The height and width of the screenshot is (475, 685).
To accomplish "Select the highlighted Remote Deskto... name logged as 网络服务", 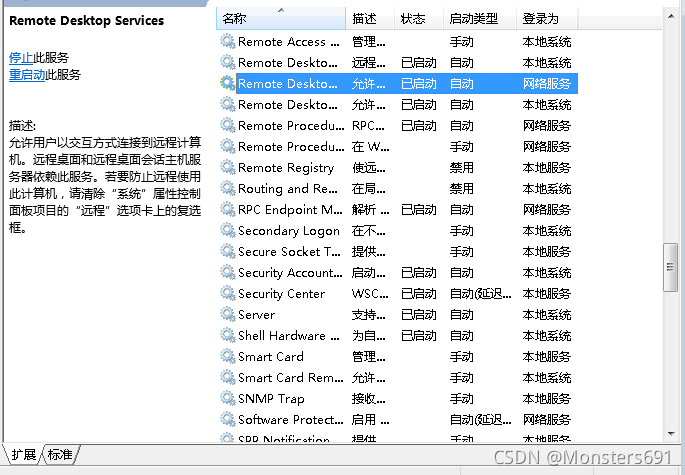I will pos(288,84).
